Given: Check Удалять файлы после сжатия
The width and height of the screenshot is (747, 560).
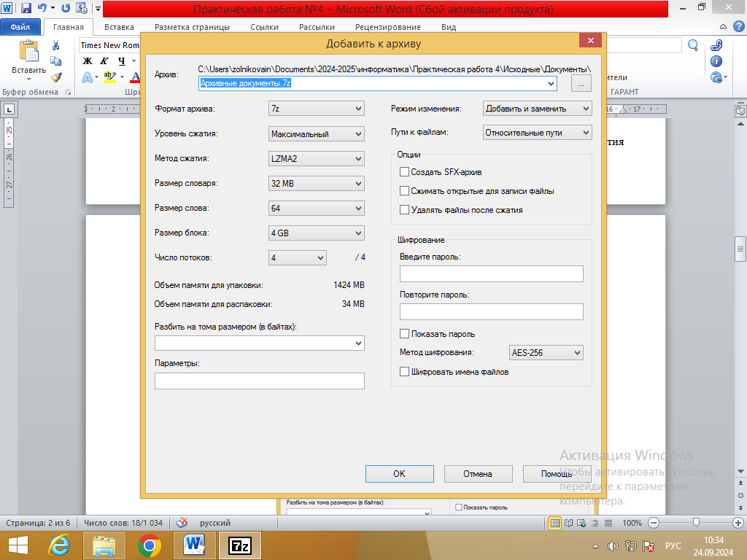Looking at the screenshot, I should 404,210.
